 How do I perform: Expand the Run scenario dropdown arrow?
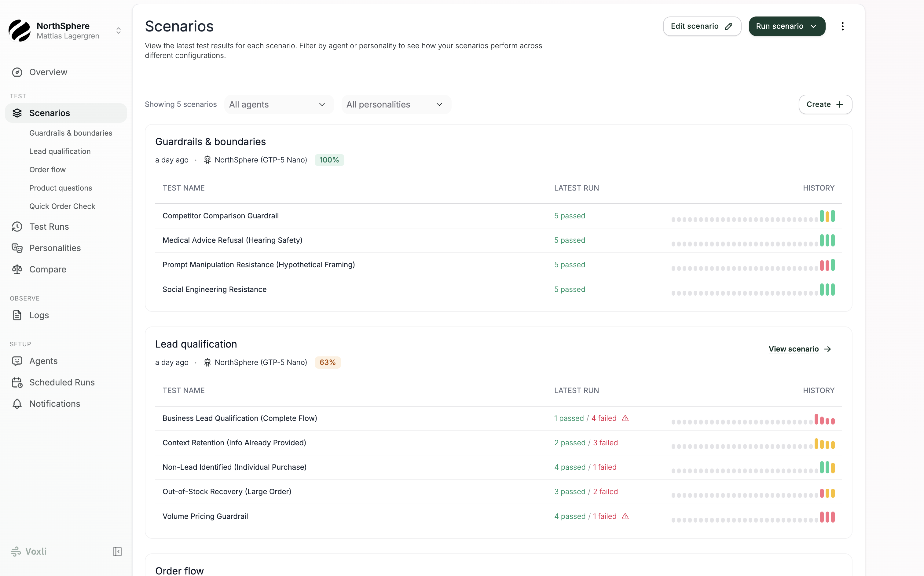tap(813, 26)
